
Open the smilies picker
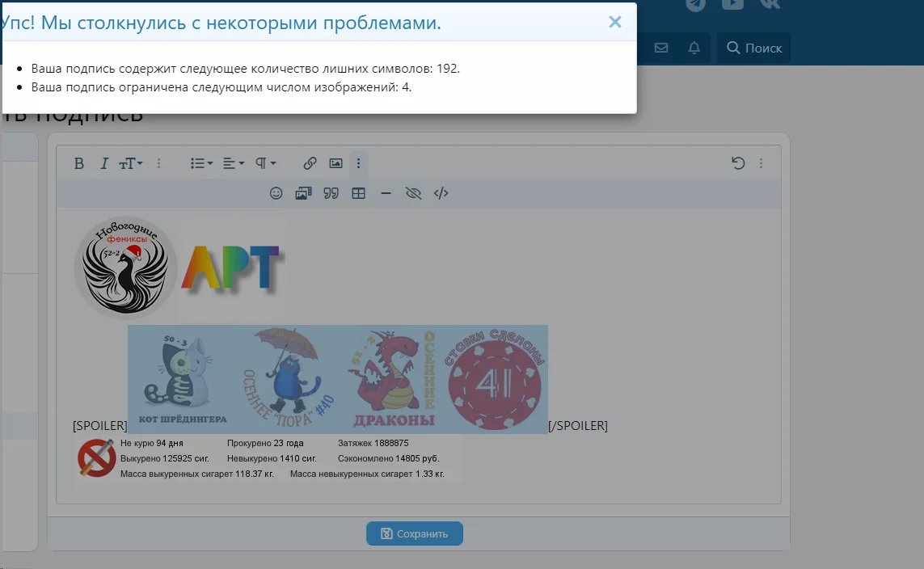pyautogui.click(x=275, y=193)
